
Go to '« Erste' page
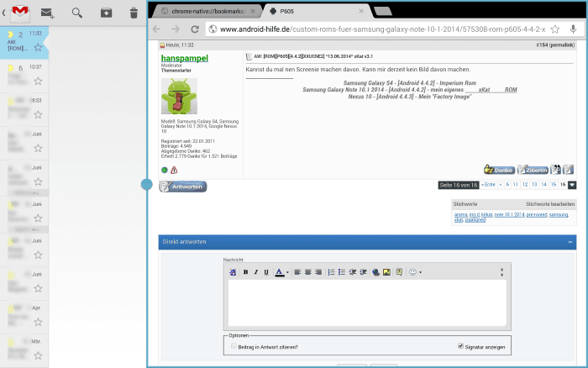click(x=489, y=185)
